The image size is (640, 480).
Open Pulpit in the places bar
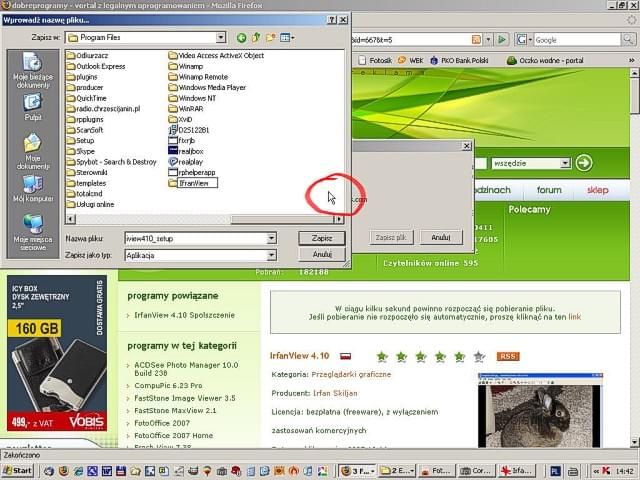click(33, 107)
